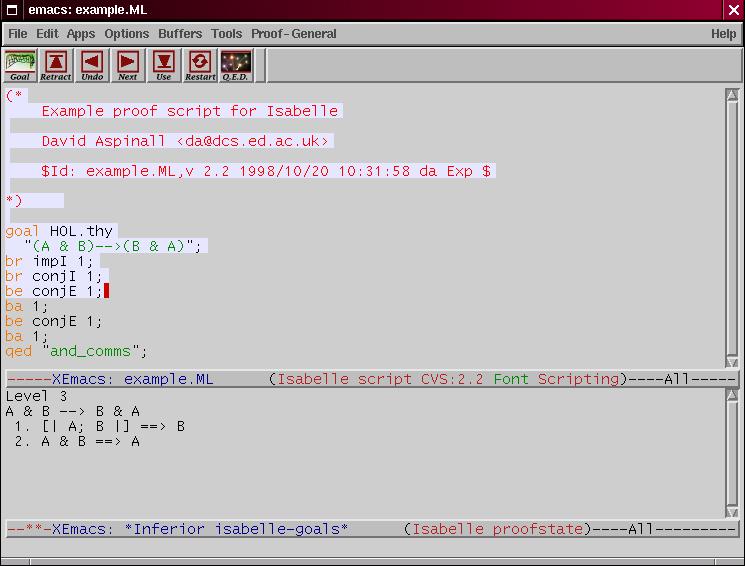Open the Tools menu
The image size is (745, 566).
point(227,34)
